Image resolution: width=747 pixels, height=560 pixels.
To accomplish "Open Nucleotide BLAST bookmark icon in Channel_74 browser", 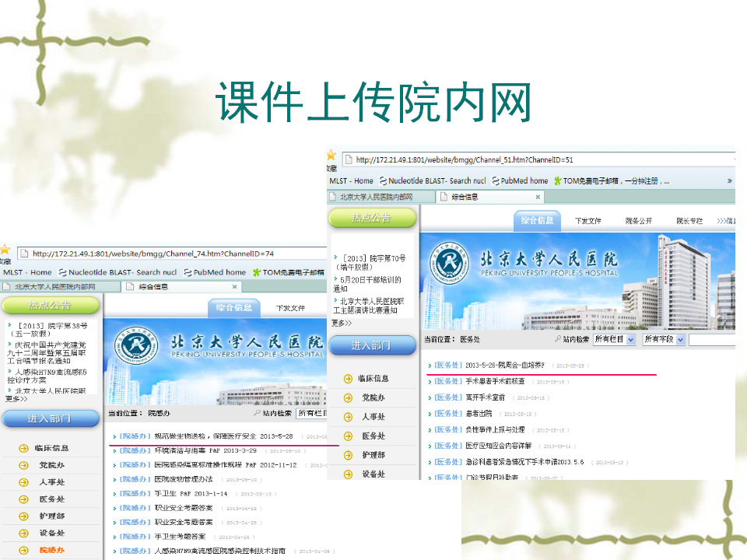I will coord(62,272).
